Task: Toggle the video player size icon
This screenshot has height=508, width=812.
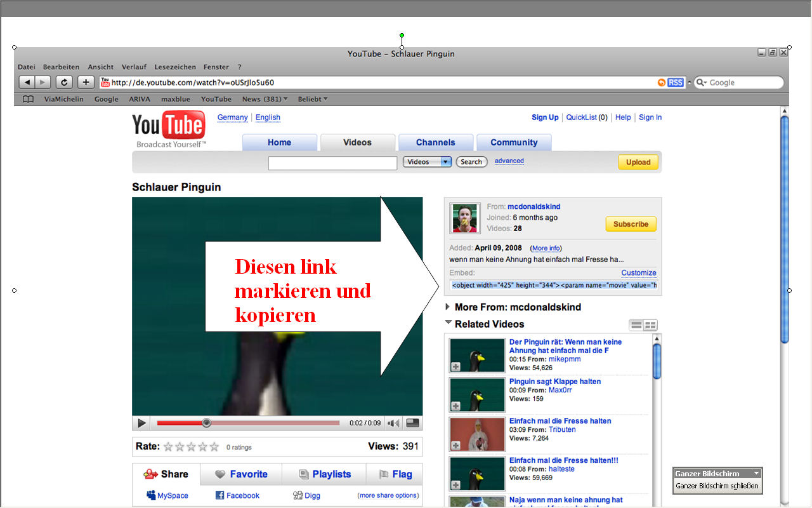Action: 413,423
